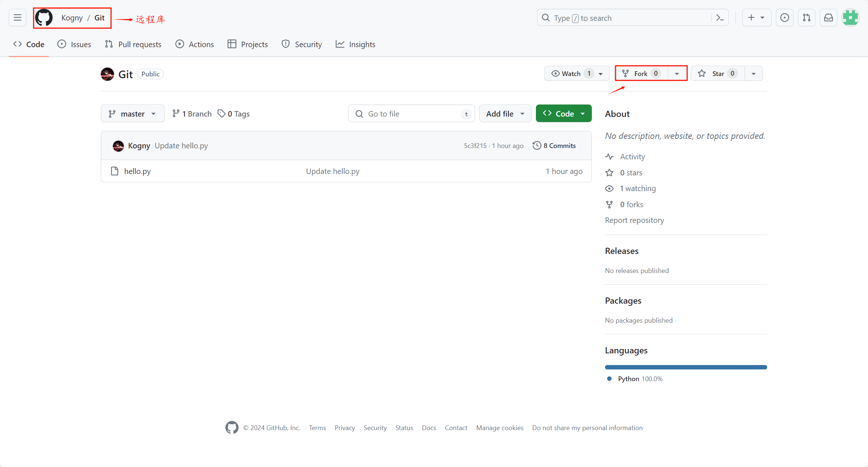
Task: Open the master branch selector
Action: pyautogui.click(x=133, y=114)
